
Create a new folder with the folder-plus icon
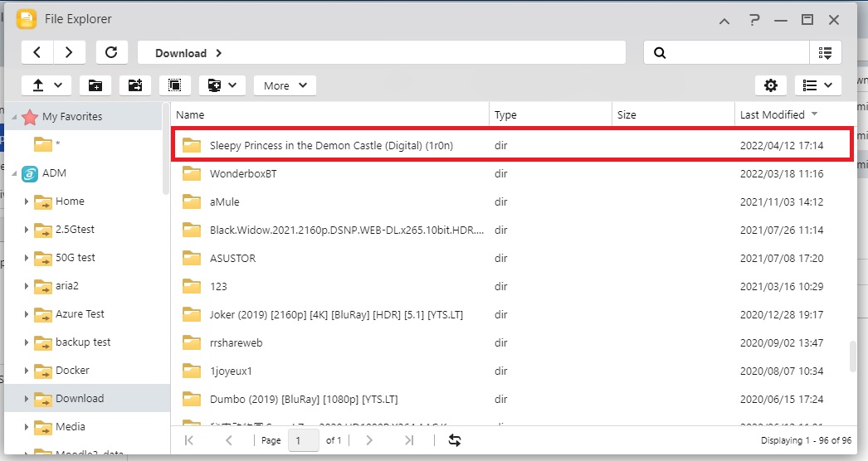pos(95,85)
